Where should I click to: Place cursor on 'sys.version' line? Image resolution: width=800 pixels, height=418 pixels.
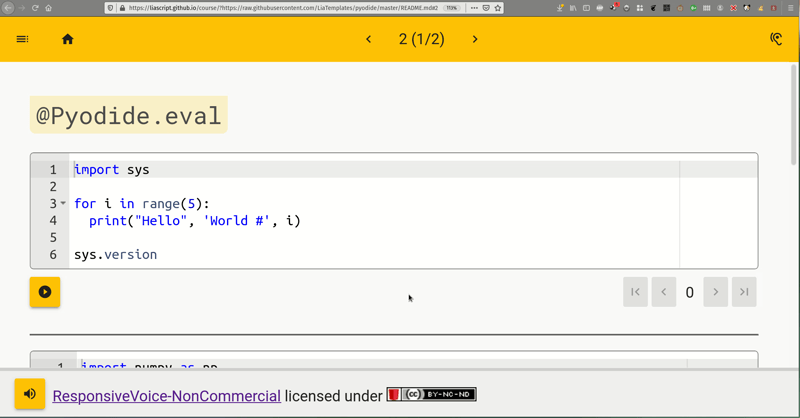115,254
